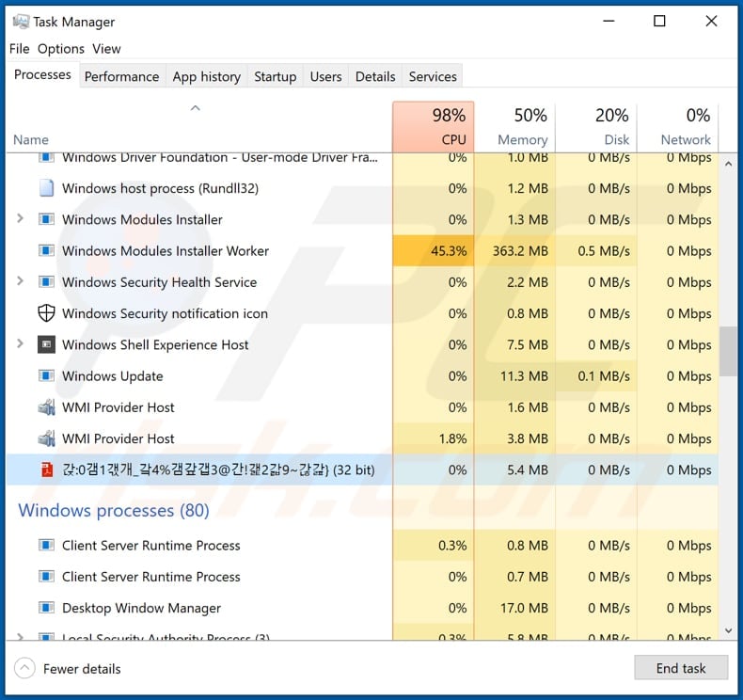Select the Windows Security notification icon row

(x=362, y=313)
